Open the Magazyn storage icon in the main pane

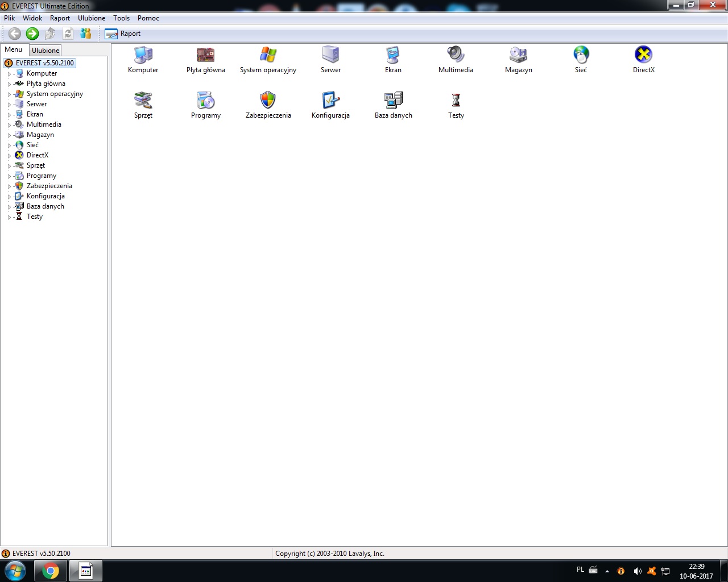(x=518, y=55)
